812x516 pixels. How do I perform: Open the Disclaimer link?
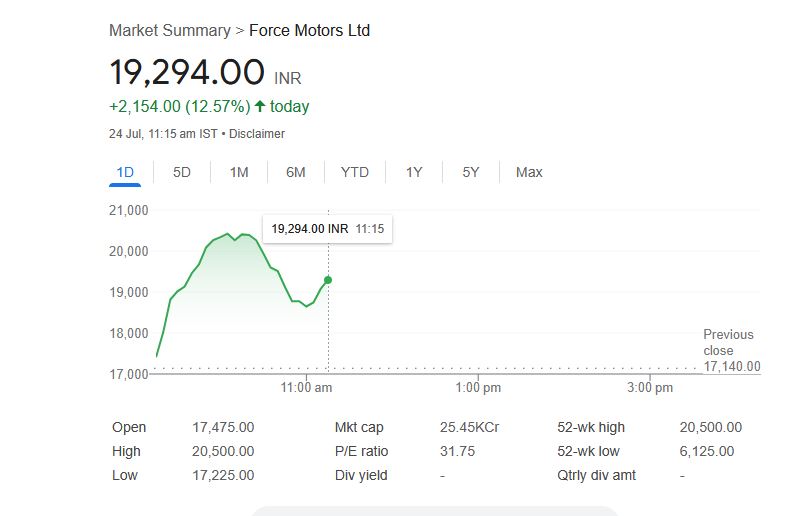pyautogui.click(x=258, y=134)
